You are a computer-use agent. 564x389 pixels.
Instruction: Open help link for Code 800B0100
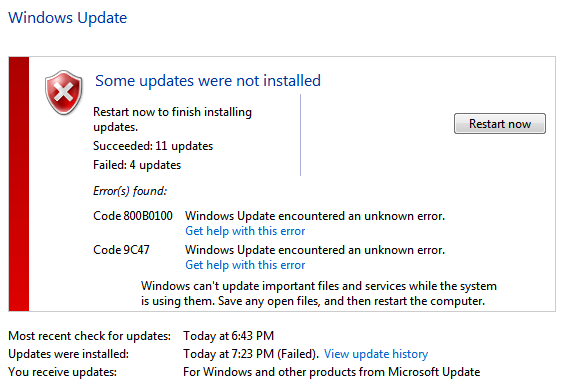coord(245,231)
